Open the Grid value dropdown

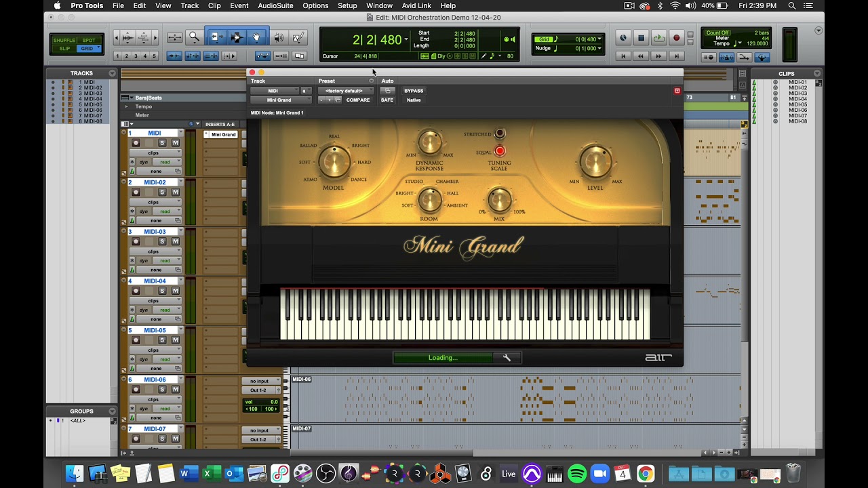point(599,39)
